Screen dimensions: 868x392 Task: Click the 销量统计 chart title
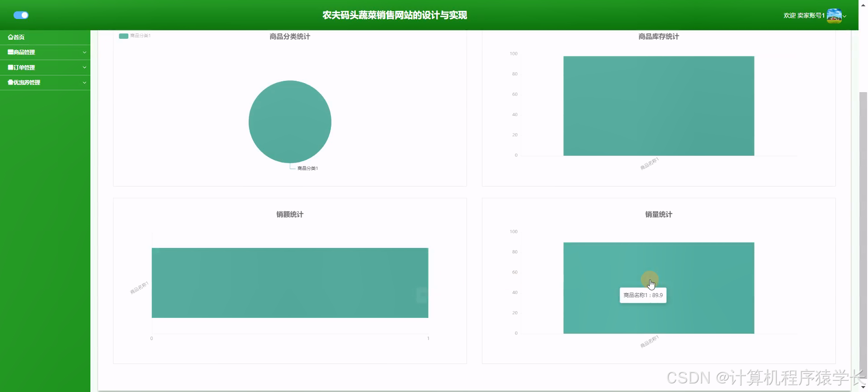pyautogui.click(x=659, y=215)
